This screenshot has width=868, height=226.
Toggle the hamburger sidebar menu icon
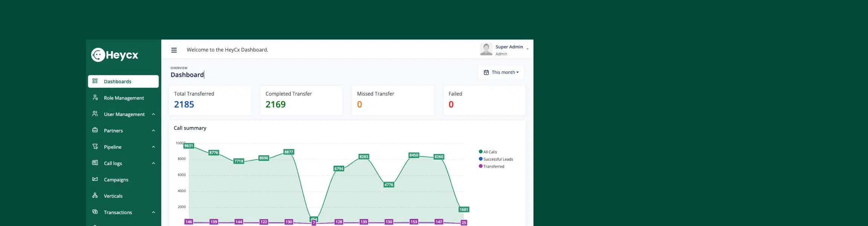(174, 50)
